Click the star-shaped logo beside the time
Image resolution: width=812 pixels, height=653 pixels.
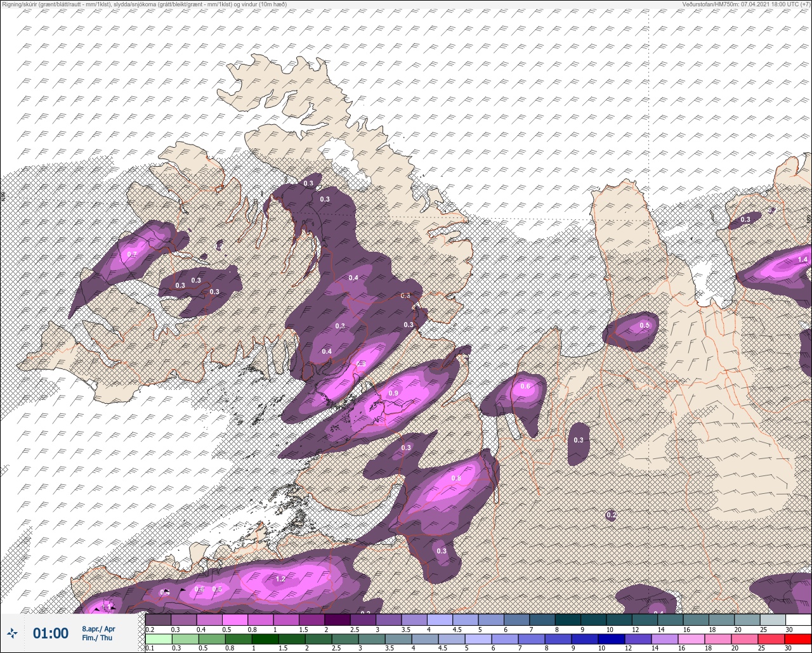click(x=12, y=633)
